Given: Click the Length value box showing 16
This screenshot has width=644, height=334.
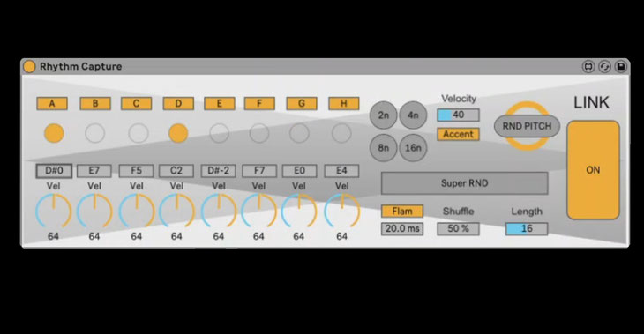Looking at the screenshot, I should coord(527,228).
